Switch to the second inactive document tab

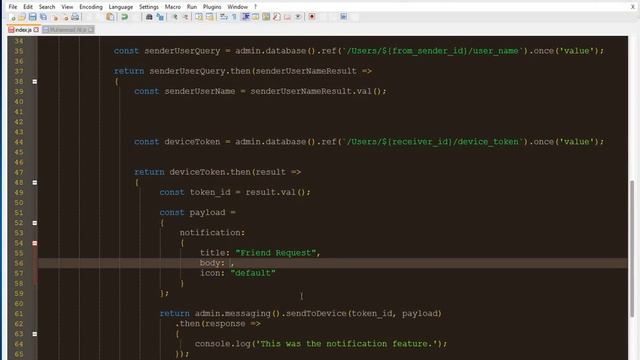pyautogui.click(x=68, y=30)
